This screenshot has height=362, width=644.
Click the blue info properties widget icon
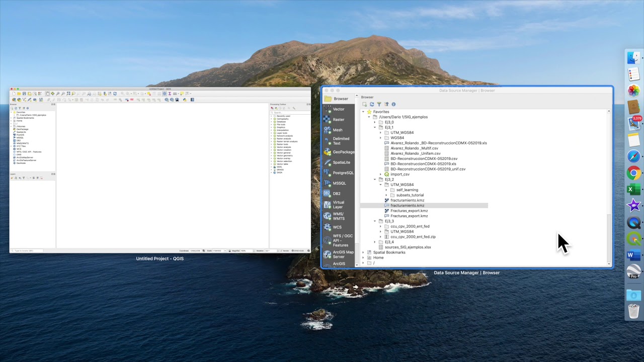pos(393,104)
